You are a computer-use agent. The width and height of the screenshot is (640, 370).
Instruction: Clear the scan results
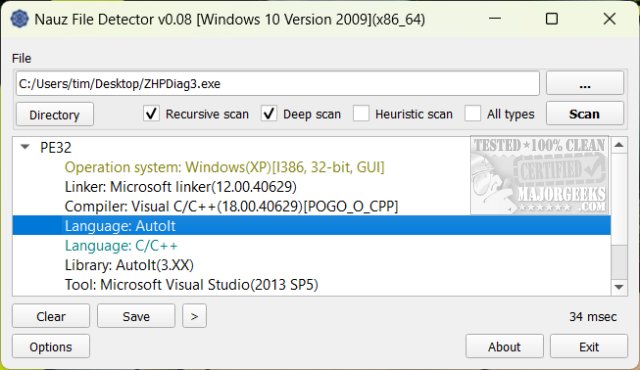pos(51,316)
